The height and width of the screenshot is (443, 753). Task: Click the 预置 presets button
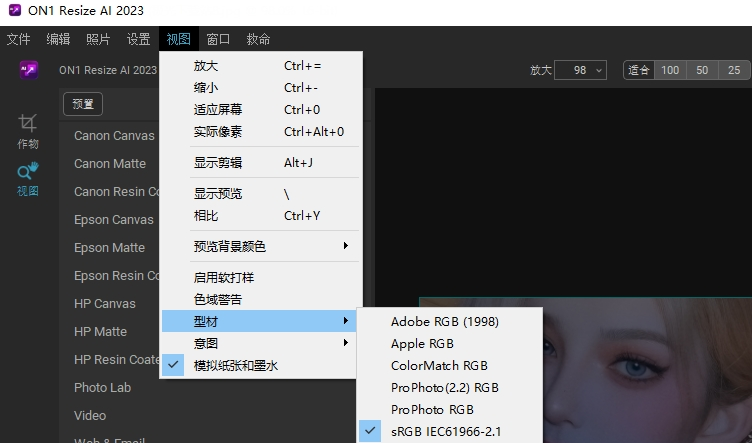coord(83,104)
